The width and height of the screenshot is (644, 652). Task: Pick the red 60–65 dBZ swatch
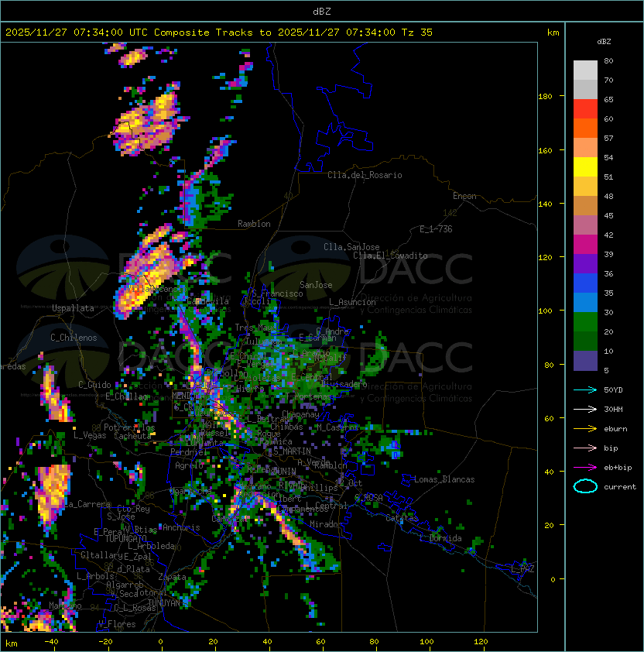585,109
